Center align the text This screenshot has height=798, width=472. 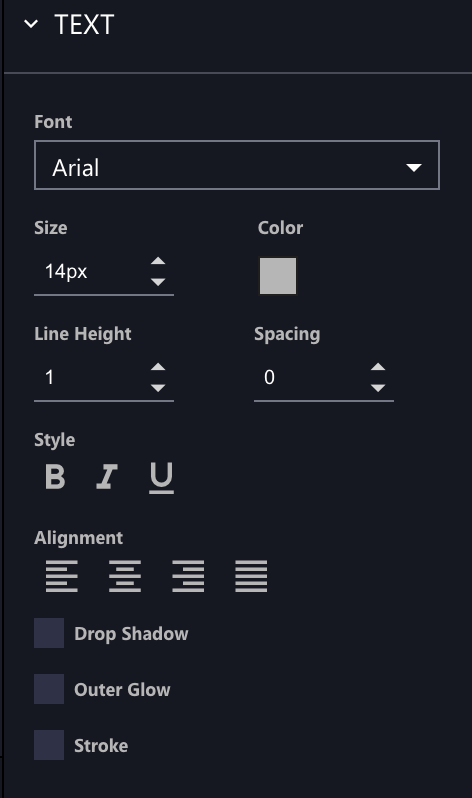pos(125,576)
